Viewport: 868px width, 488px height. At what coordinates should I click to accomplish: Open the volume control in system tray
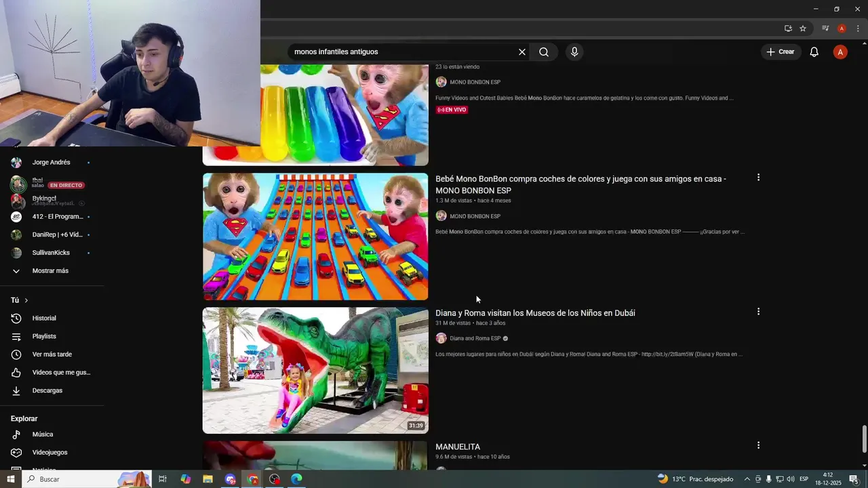tap(791, 479)
